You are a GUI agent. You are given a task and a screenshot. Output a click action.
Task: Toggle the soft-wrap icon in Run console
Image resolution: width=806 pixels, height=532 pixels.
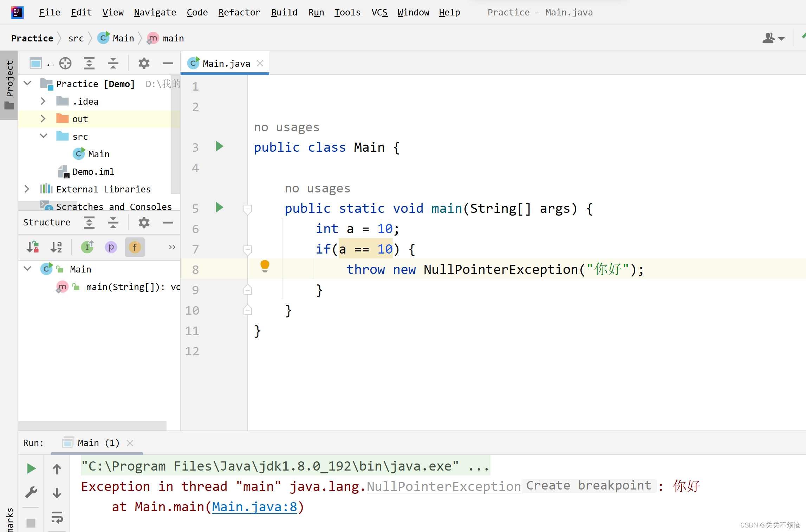coord(57,517)
